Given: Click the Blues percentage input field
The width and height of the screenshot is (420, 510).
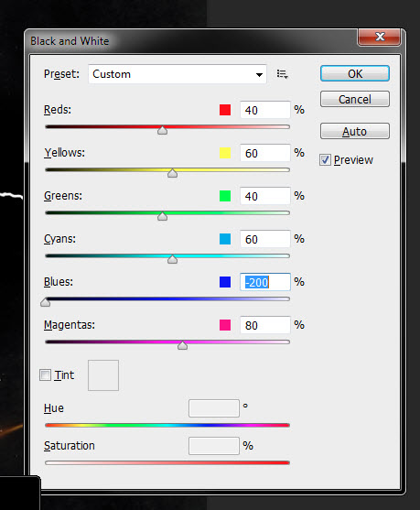Looking at the screenshot, I should pyautogui.click(x=265, y=282).
